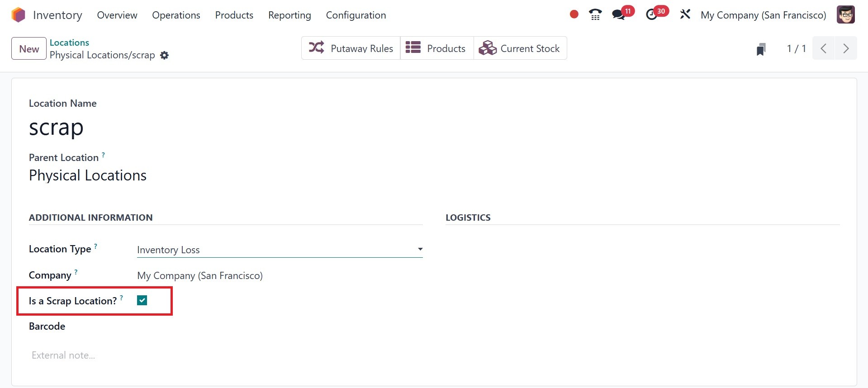The image size is (868, 388).
Task: Click the New button
Action: point(29,49)
